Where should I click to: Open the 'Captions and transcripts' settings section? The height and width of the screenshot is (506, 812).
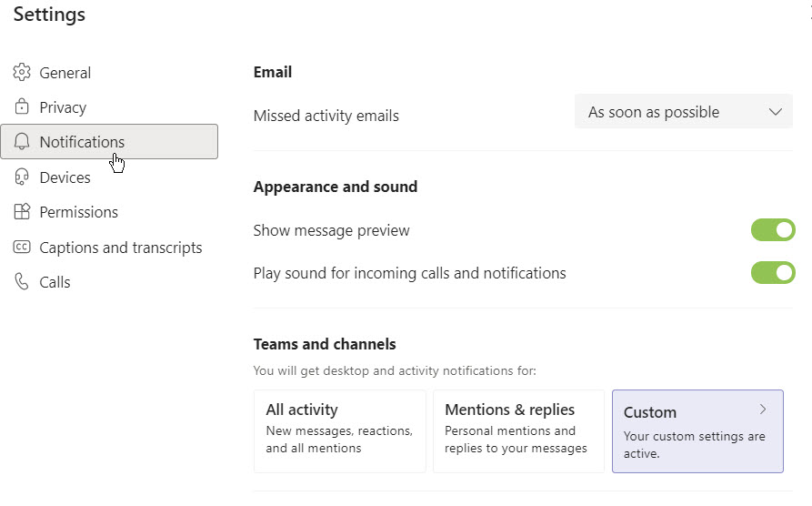[x=120, y=248]
